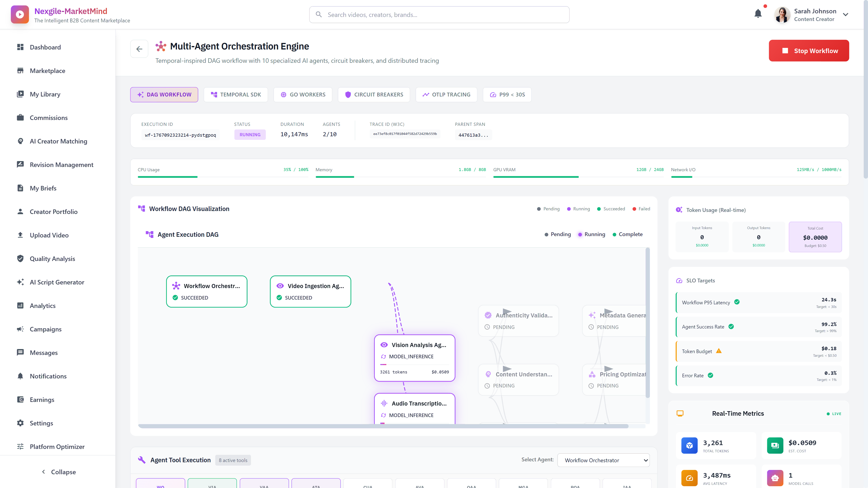The height and width of the screenshot is (488, 868).
Task: Enable the Go Workers badge
Action: [303, 95]
